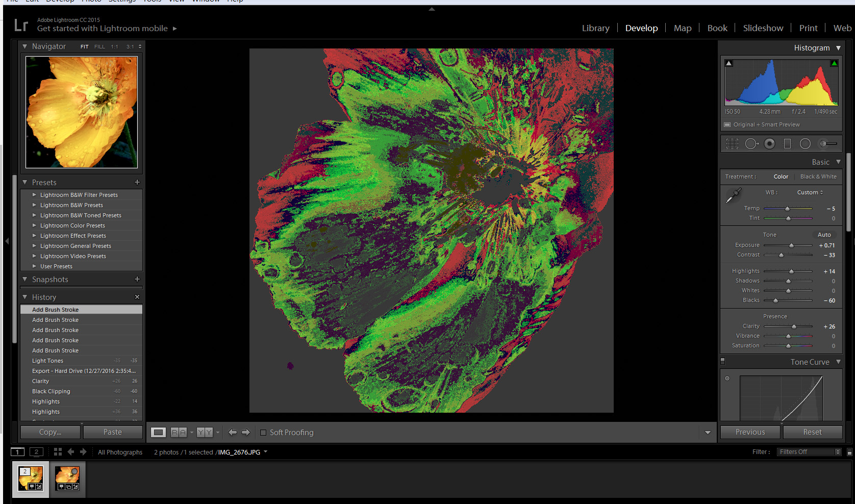Open the WB Custom dropdown

click(x=810, y=192)
